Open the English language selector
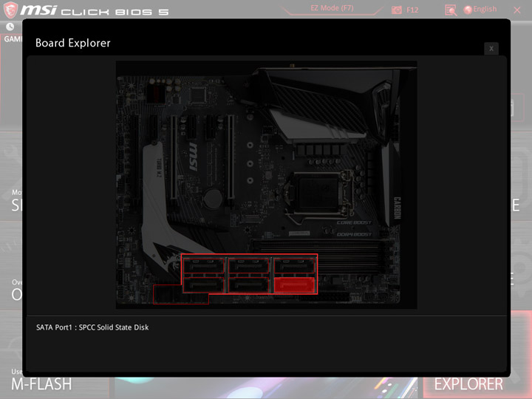This screenshot has height=399, width=532. [x=480, y=10]
